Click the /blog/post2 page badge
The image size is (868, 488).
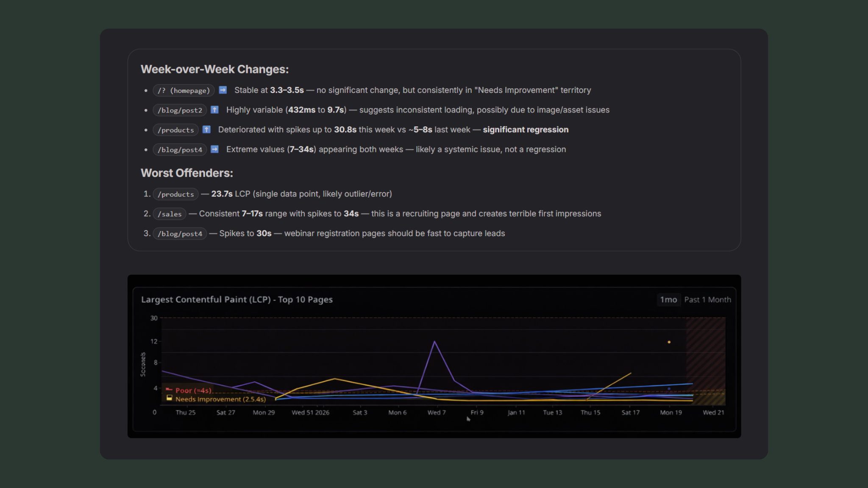(180, 110)
